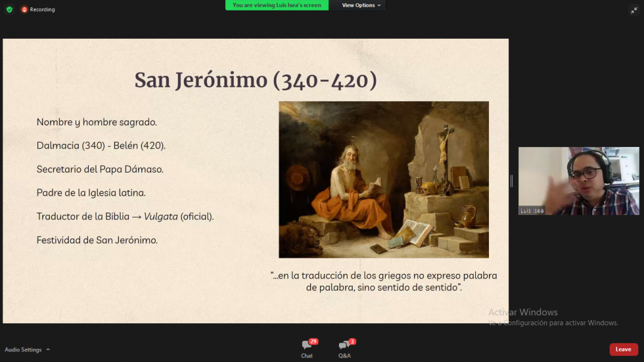Click the Q&A badge showing 3
Viewport: 644px width, 362px height.
352,341
